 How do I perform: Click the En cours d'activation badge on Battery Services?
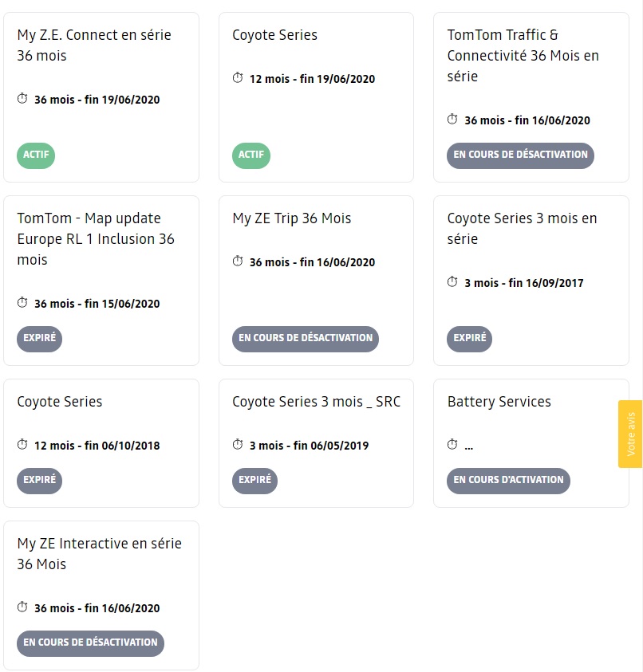pos(508,481)
